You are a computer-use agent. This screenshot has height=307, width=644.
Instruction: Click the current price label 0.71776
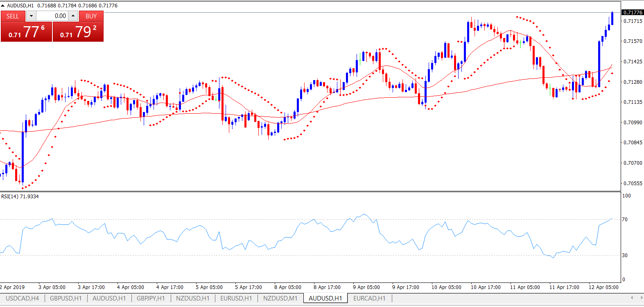click(633, 13)
